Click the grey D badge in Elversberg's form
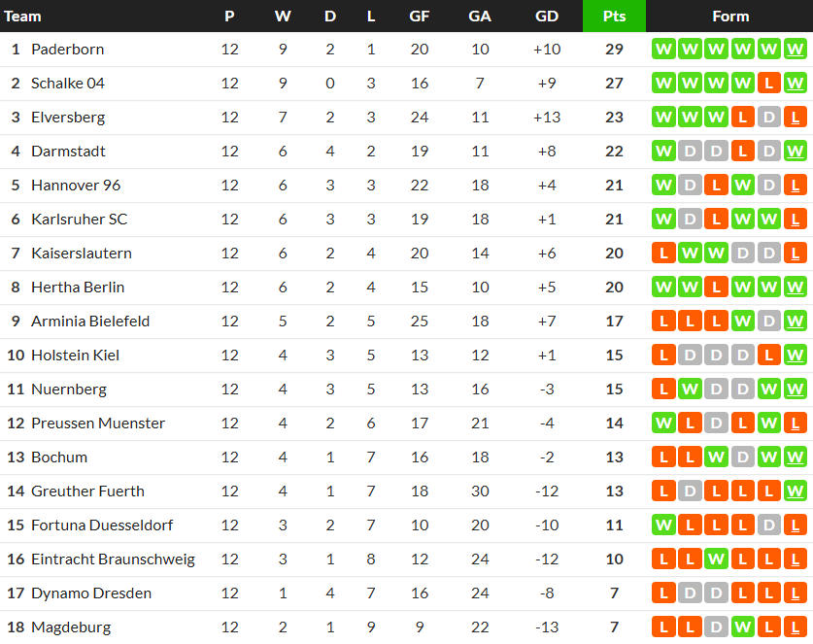Screen dimensions: 813x644 coord(768,118)
